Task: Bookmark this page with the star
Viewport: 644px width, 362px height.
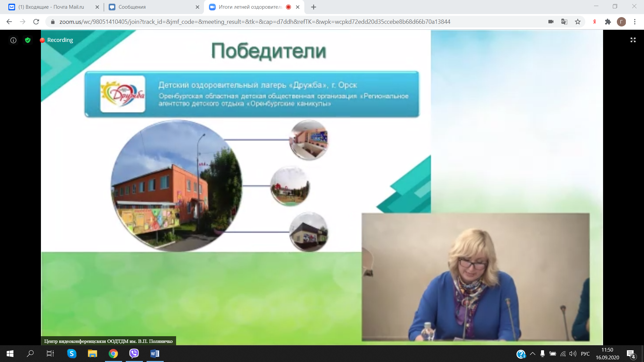Action: point(578,22)
